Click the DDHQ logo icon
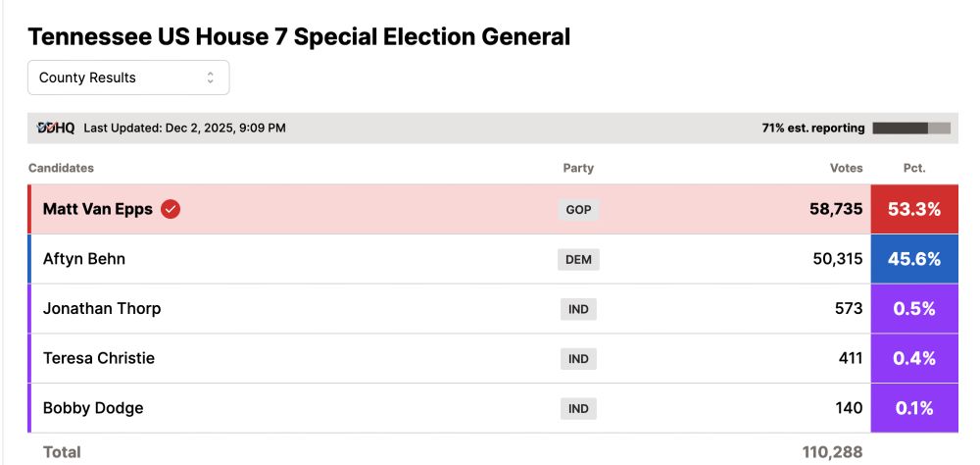Viewport: 980px width, 465px height. (x=56, y=128)
